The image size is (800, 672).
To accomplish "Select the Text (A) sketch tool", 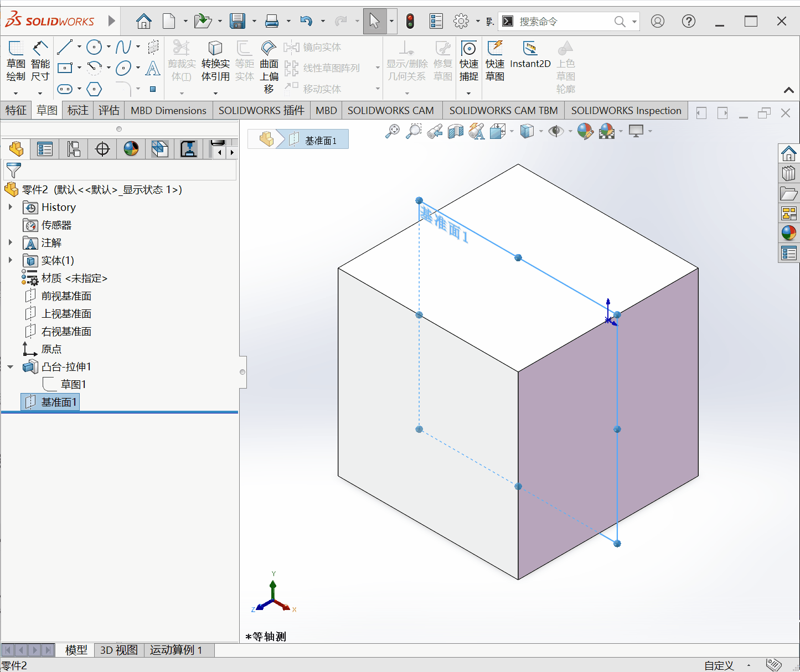I will tap(153, 68).
